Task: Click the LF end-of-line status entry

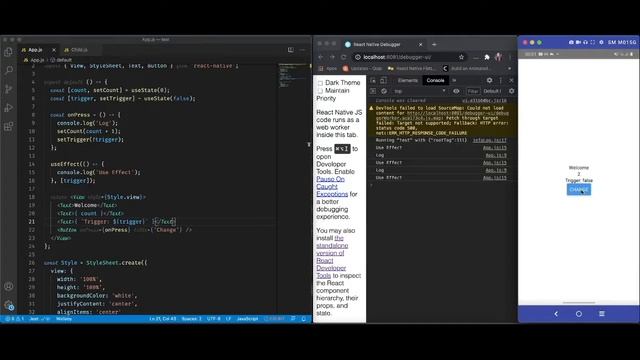Action: pyautogui.click(x=229, y=319)
